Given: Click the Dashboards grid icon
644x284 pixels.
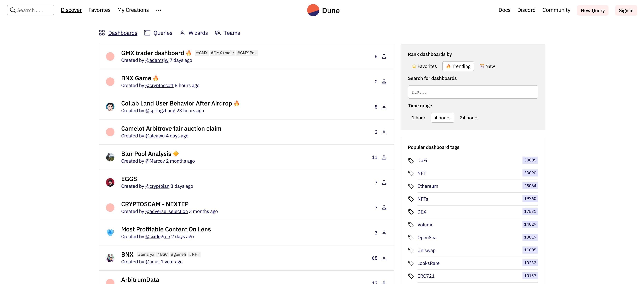Looking at the screenshot, I should tap(102, 33).
